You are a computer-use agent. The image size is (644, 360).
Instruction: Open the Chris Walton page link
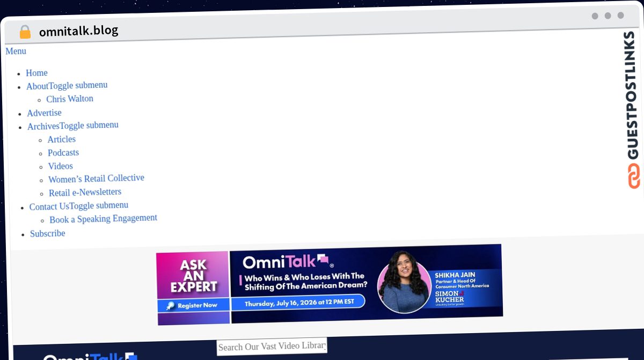[x=70, y=99]
